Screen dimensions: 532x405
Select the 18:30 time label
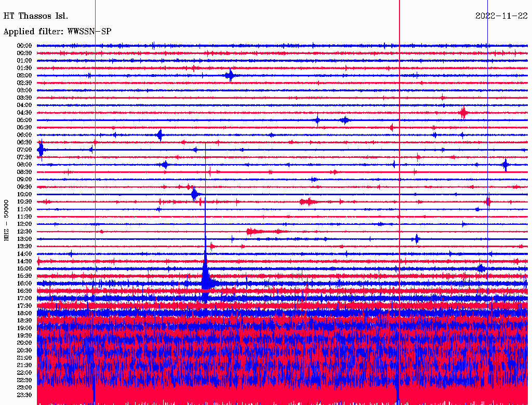(x=24, y=320)
